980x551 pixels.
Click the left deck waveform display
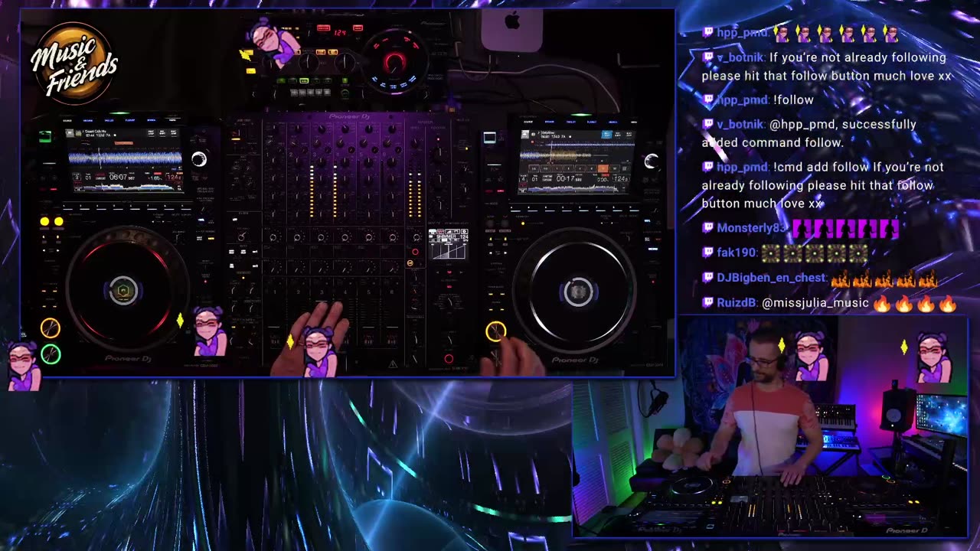pos(125,158)
